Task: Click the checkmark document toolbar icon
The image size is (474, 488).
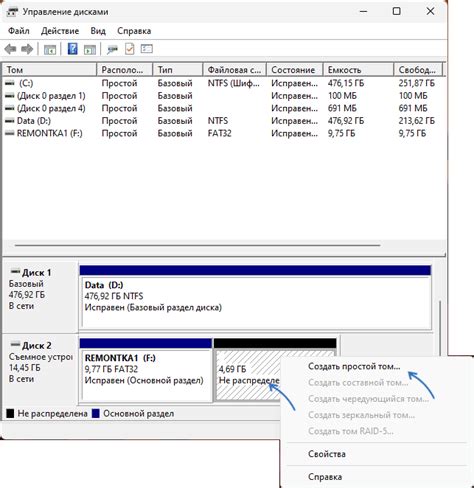Action: coord(129,49)
